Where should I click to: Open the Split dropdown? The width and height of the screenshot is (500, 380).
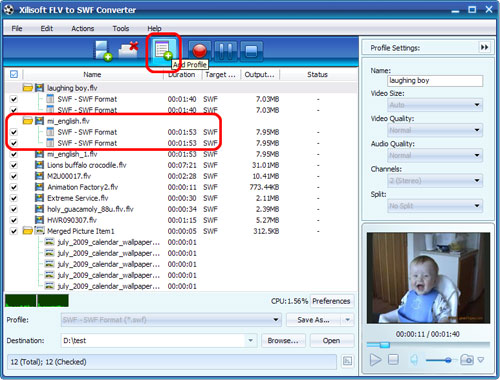435,206
